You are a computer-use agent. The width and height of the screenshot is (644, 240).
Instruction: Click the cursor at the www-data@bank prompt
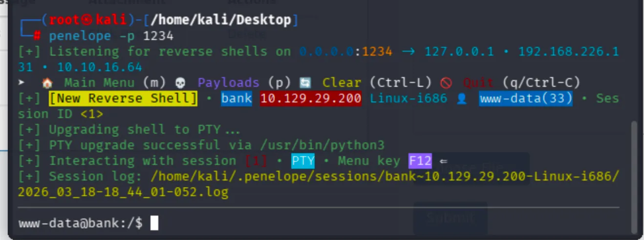(154, 223)
